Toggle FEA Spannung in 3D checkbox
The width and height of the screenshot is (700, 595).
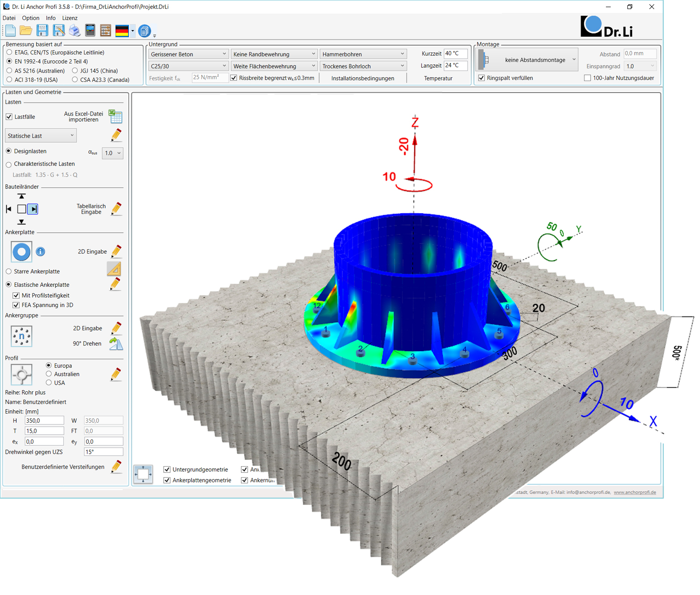pyautogui.click(x=16, y=305)
